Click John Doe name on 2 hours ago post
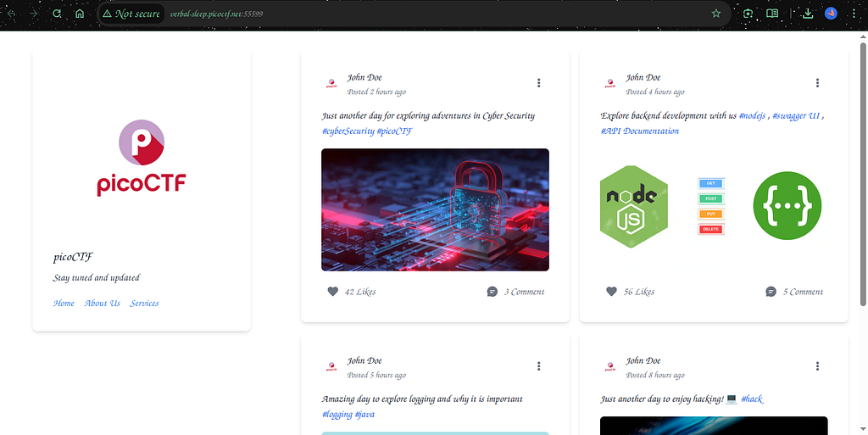Screen dimensions: 868x435 (364, 77)
